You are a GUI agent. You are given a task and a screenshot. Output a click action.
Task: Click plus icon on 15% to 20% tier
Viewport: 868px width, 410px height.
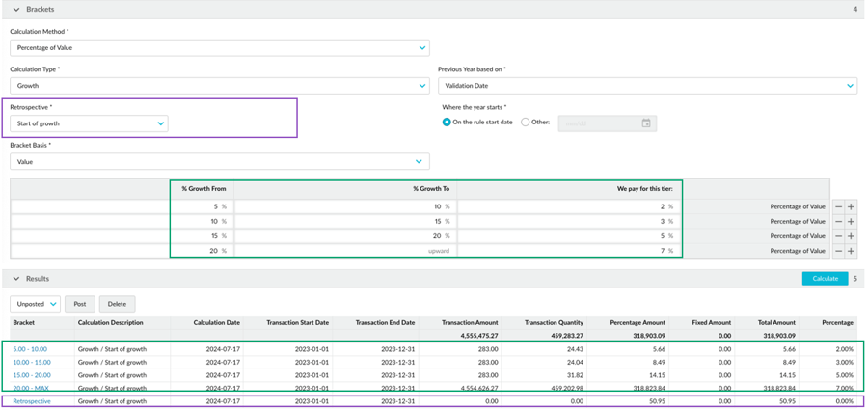[x=851, y=236]
